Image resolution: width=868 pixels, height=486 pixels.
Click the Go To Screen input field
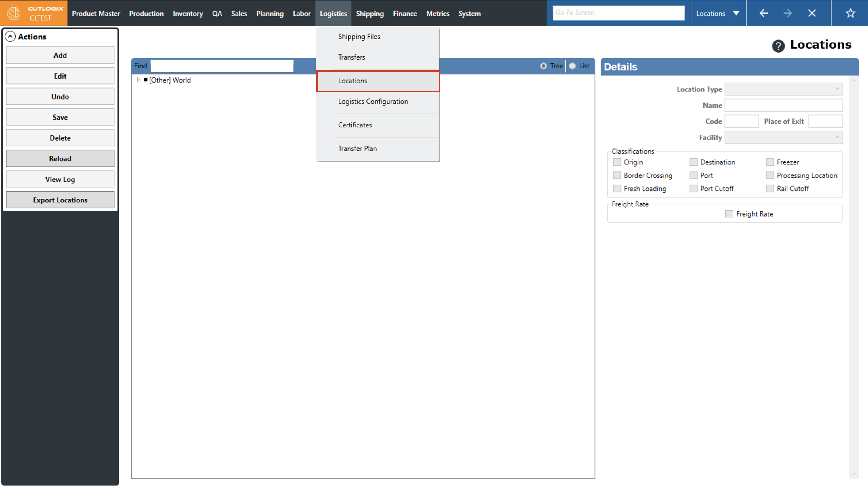[x=618, y=13]
